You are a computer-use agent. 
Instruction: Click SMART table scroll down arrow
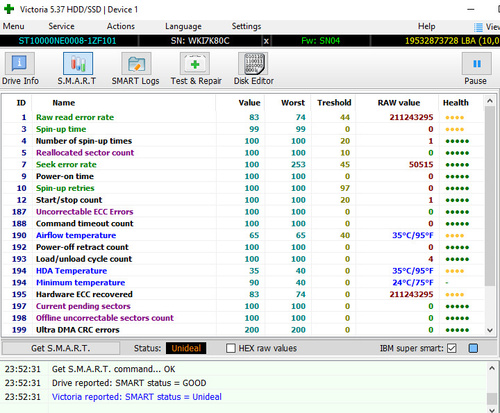(490, 330)
